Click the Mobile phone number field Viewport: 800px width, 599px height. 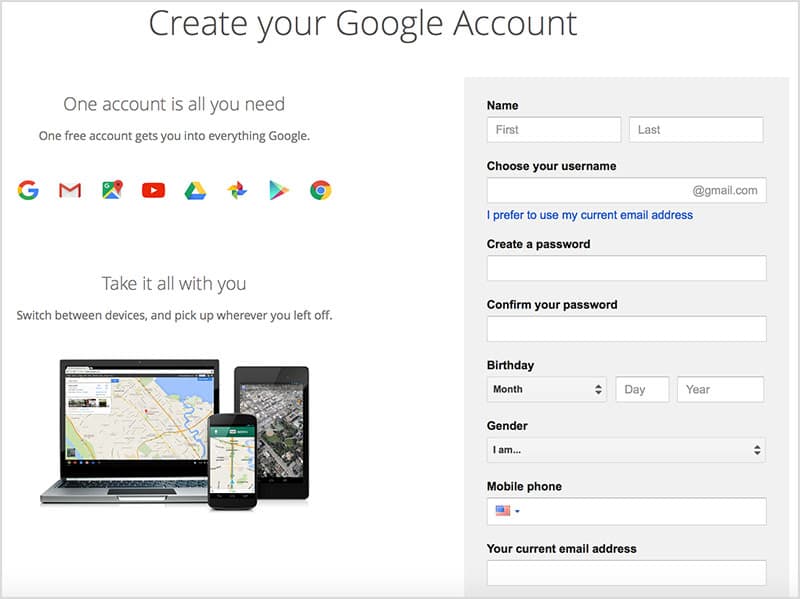click(627, 511)
